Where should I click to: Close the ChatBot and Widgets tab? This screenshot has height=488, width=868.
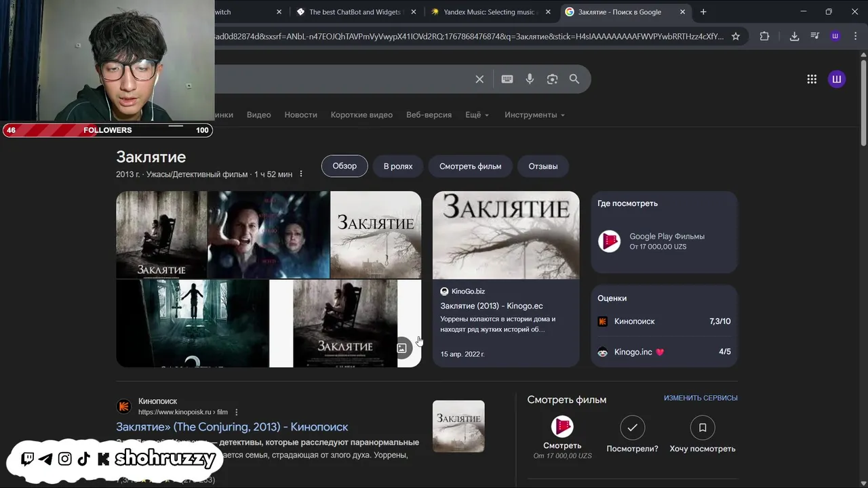(x=413, y=12)
